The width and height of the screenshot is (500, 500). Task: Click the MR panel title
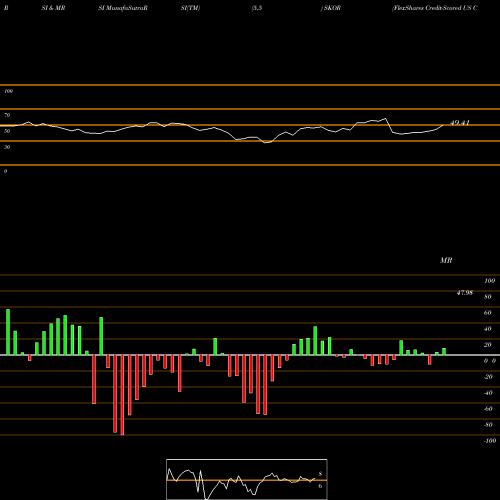click(446, 260)
